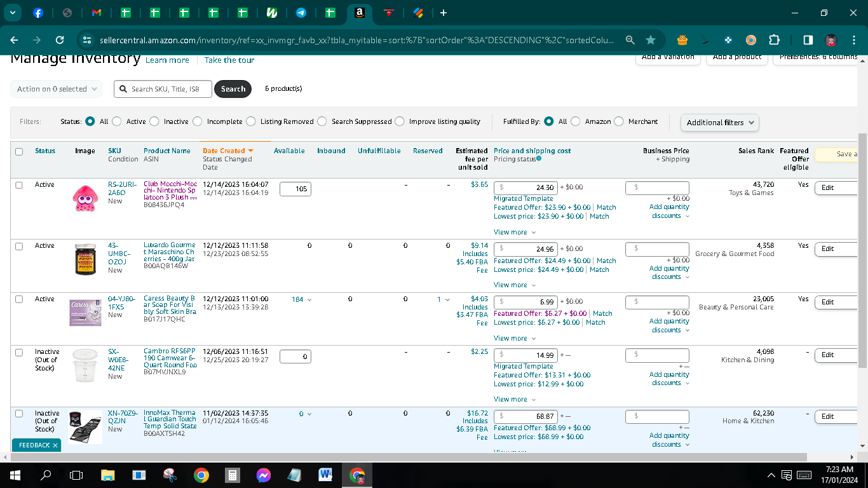Focus the Search SKU, Title, ISBN field
Screen dimensions: 868x488
point(164,89)
